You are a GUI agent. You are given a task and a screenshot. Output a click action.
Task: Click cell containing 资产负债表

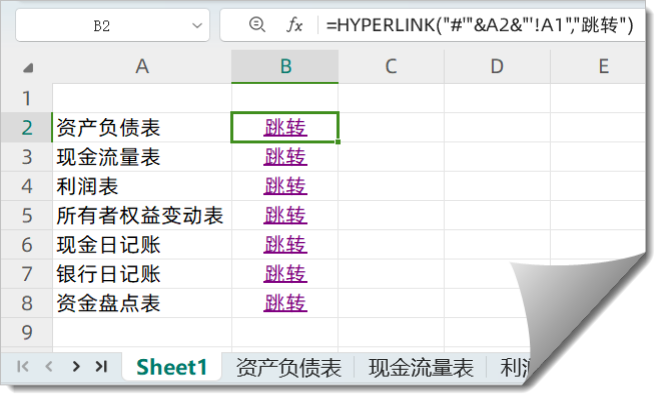pos(142,127)
